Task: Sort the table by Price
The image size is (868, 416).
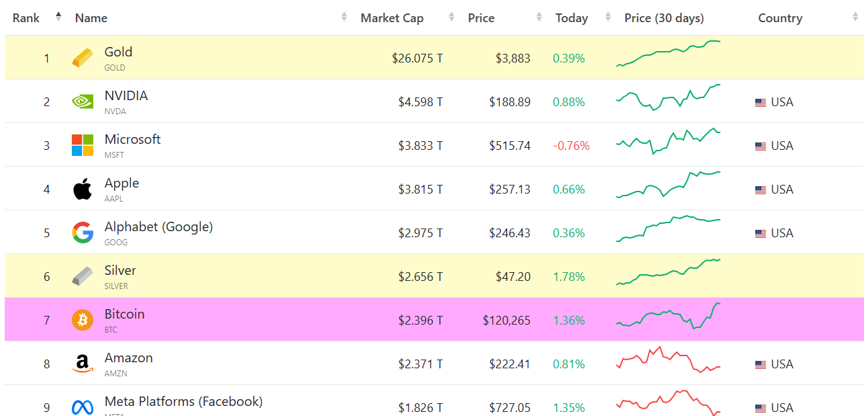Action: pos(481,18)
